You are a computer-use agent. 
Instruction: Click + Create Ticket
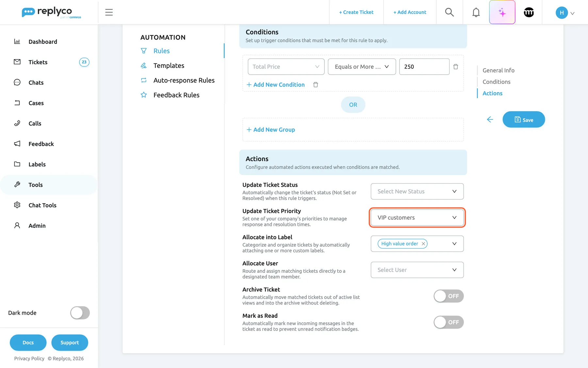click(x=356, y=12)
